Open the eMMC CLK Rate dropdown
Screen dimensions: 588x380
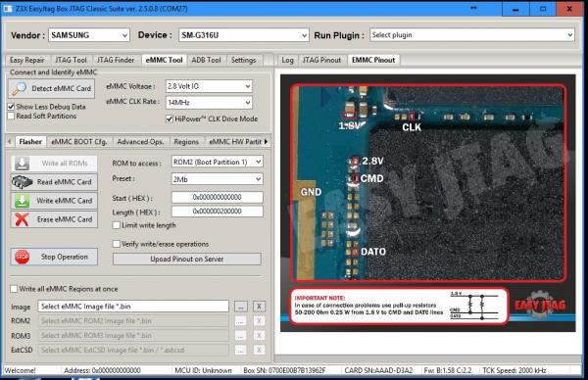[x=209, y=102]
